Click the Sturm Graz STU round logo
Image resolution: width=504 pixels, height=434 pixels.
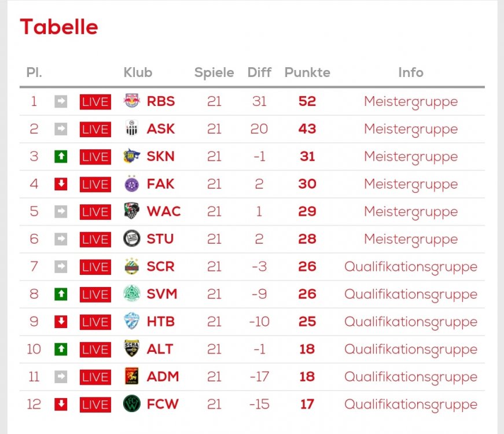tap(132, 238)
